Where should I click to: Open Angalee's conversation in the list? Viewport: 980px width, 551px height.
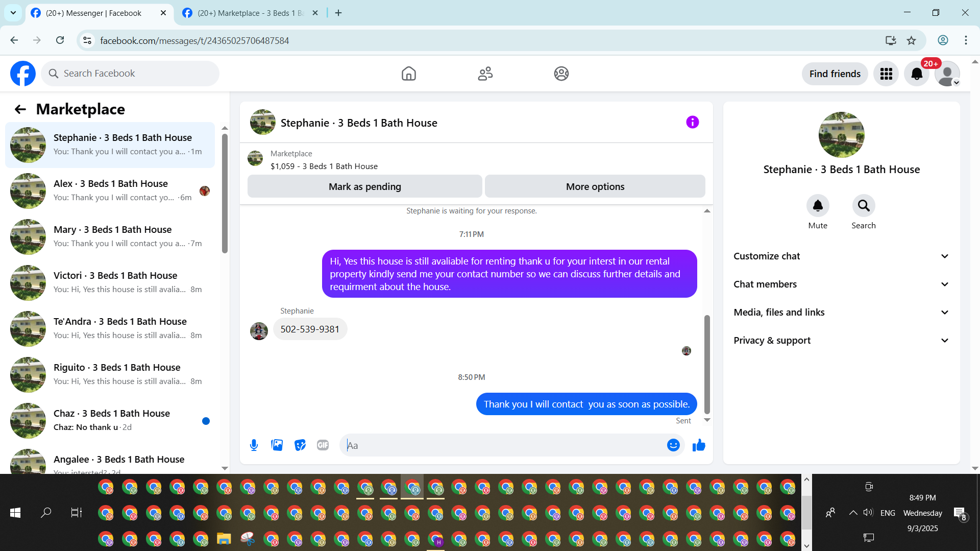[x=110, y=460]
